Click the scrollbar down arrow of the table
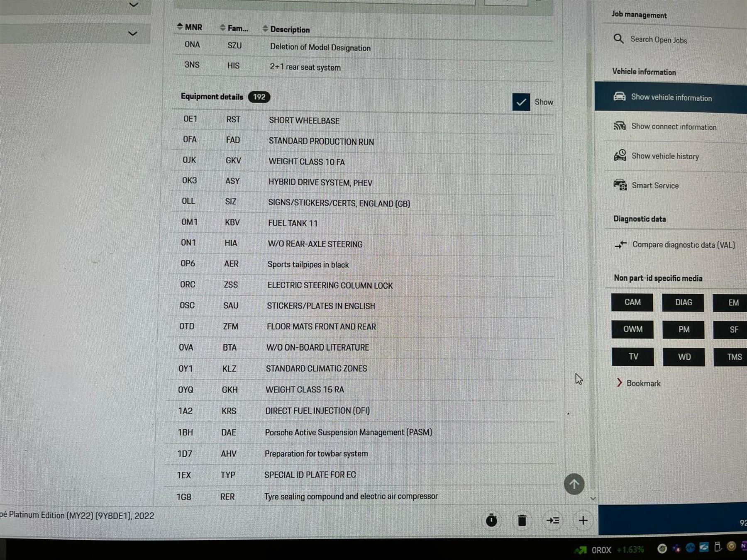This screenshot has height=560, width=747. pos(593,498)
